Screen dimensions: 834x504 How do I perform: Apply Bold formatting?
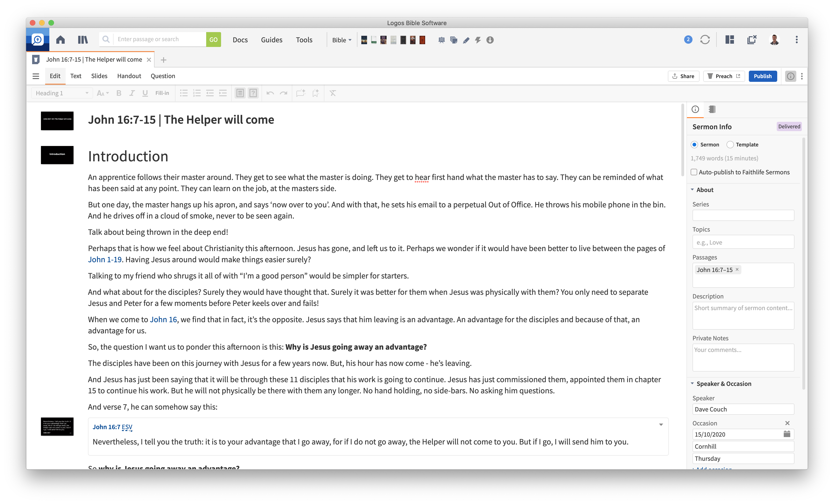click(119, 93)
